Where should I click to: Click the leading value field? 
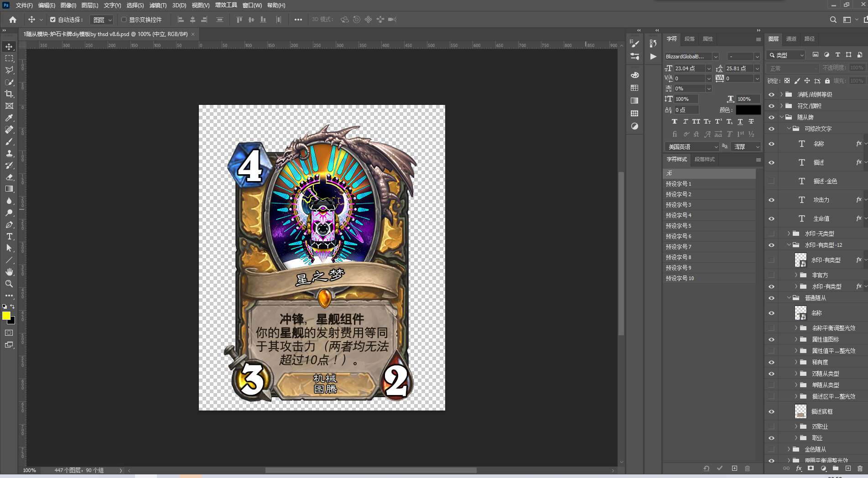tap(739, 68)
